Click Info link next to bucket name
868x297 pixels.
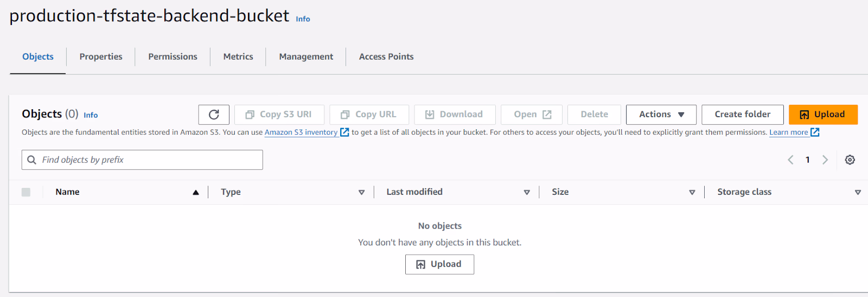[x=303, y=19]
